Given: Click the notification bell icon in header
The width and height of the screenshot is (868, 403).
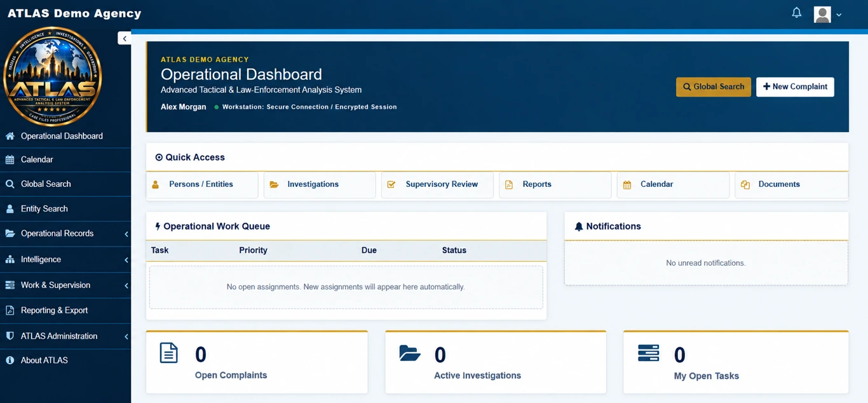Looking at the screenshot, I should [x=796, y=13].
